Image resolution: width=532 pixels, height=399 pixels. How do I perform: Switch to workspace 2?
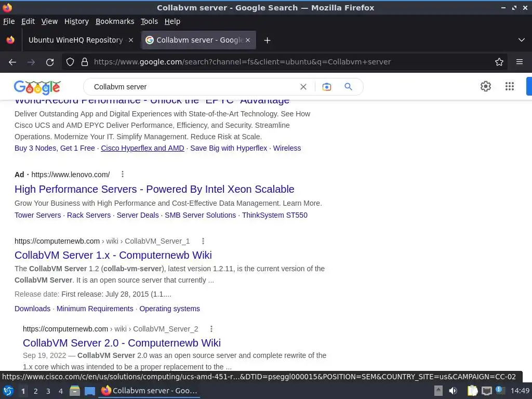click(x=36, y=391)
